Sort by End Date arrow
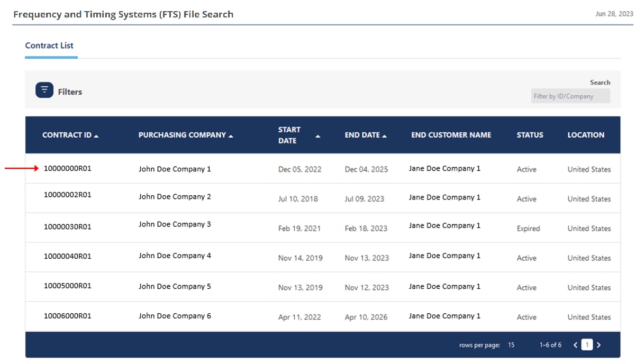This screenshot has height=364, width=636. [384, 136]
